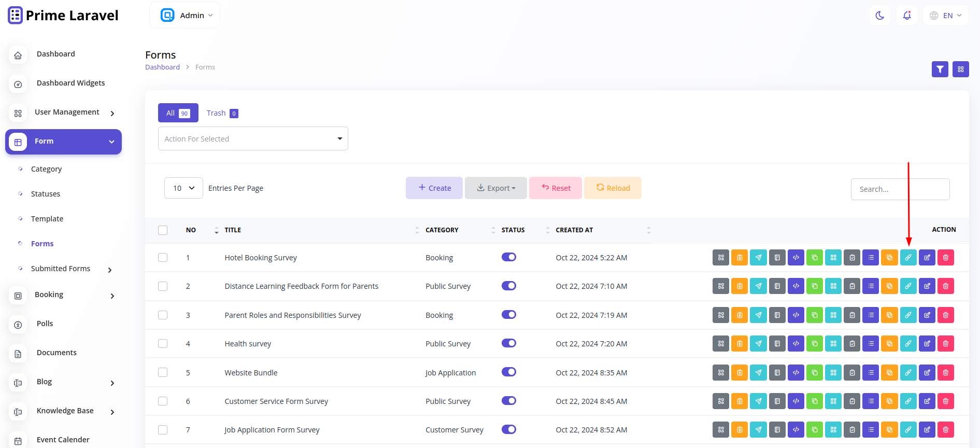
Task: Select checkbox for Website Bundle row
Action: tap(163, 372)
